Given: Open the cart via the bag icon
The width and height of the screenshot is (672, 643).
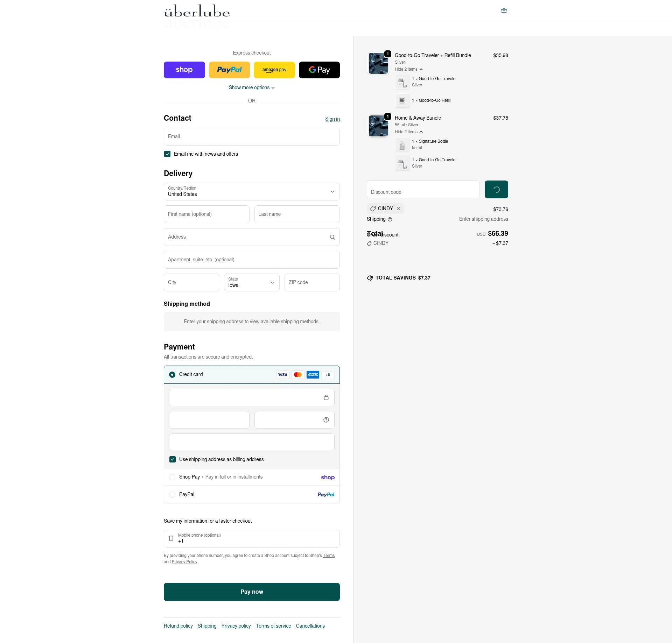Looking at the screenshot, I should (x=504, y=10).
